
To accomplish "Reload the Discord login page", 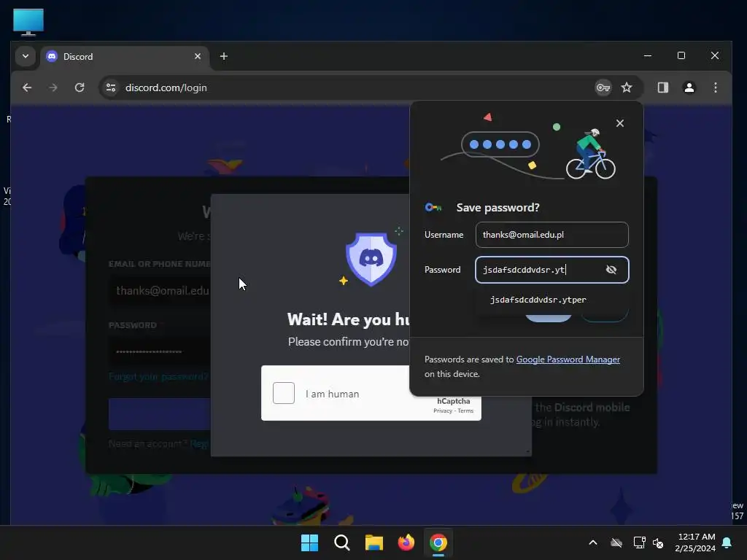I will (x=80, y=87).
